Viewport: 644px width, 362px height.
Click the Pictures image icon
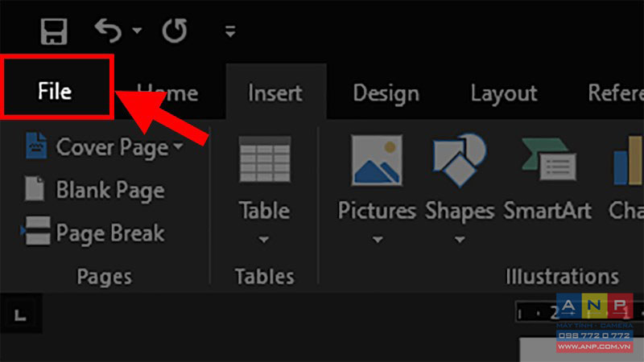point(377,160)
